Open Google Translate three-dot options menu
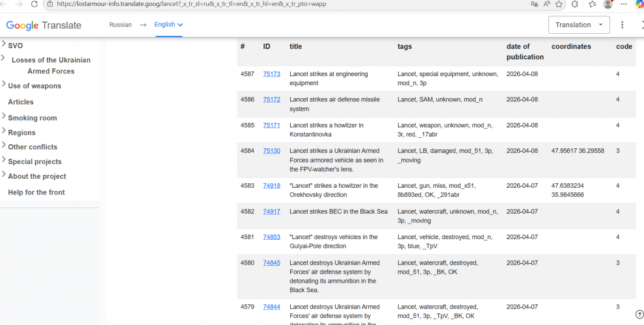644x325 pixels. [623, 25]
